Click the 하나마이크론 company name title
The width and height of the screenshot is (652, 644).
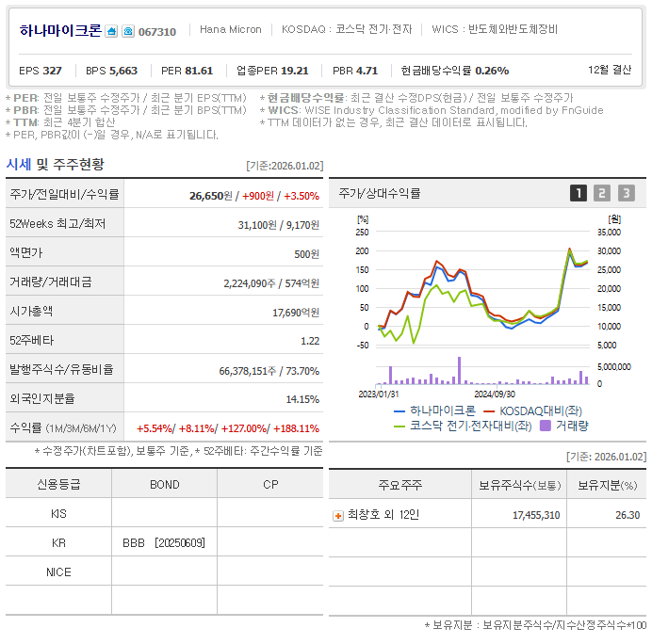click(x=60, y=31)
